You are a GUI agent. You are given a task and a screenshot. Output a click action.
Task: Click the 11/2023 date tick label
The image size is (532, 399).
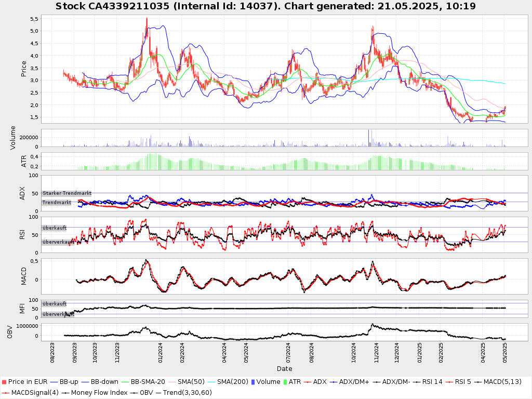tap(117, 353)
